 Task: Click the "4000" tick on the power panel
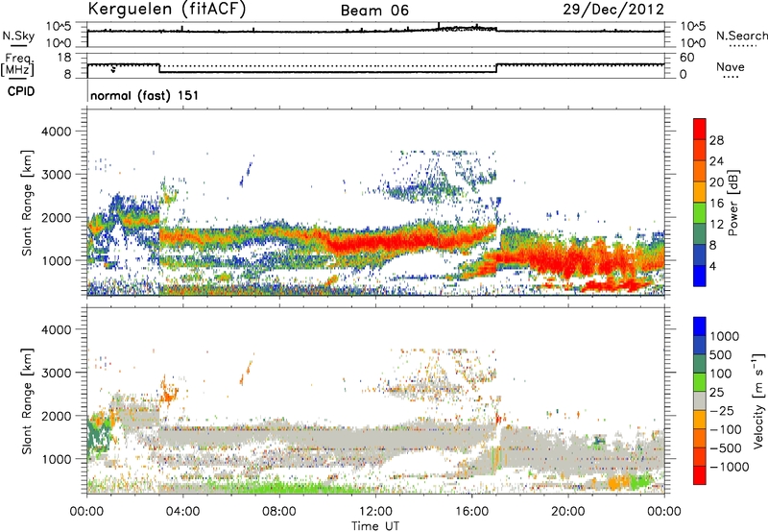pyautogui.click(x=56, y=132)
